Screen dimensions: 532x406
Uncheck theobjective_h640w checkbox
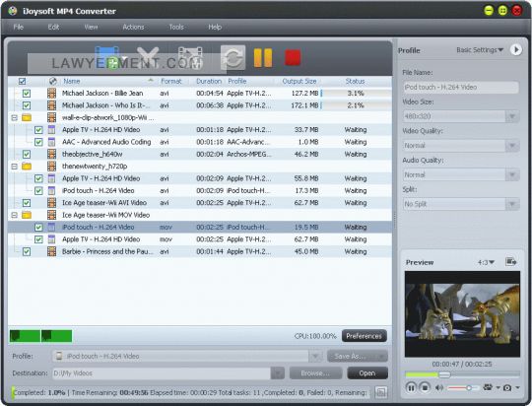(x=27, y=154)
